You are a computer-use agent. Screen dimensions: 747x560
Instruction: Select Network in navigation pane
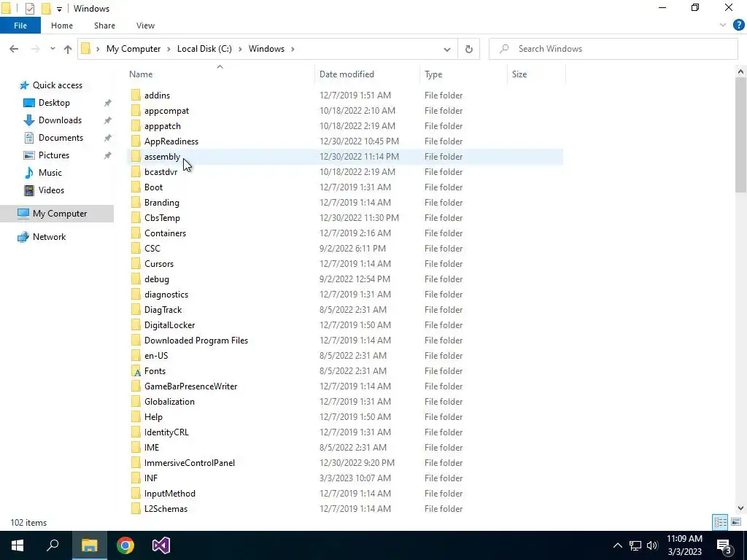tap(49, 237)
